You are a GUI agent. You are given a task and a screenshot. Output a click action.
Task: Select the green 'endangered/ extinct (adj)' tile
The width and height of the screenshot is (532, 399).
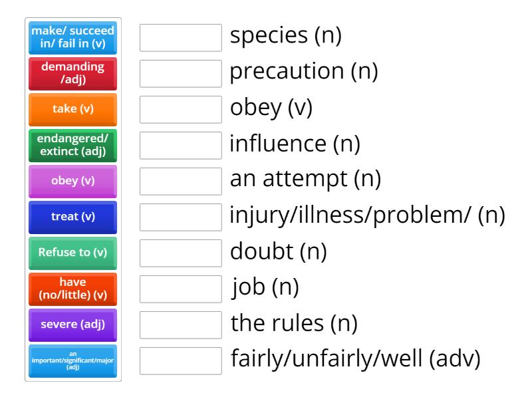pyautogui.click(x=73, y=146)
